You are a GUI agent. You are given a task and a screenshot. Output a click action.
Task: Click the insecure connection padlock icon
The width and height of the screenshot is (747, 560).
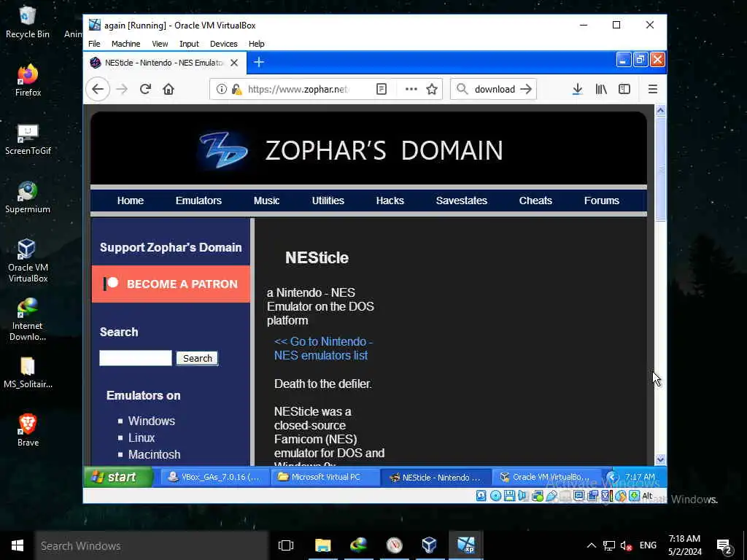(x=236, y=89)
